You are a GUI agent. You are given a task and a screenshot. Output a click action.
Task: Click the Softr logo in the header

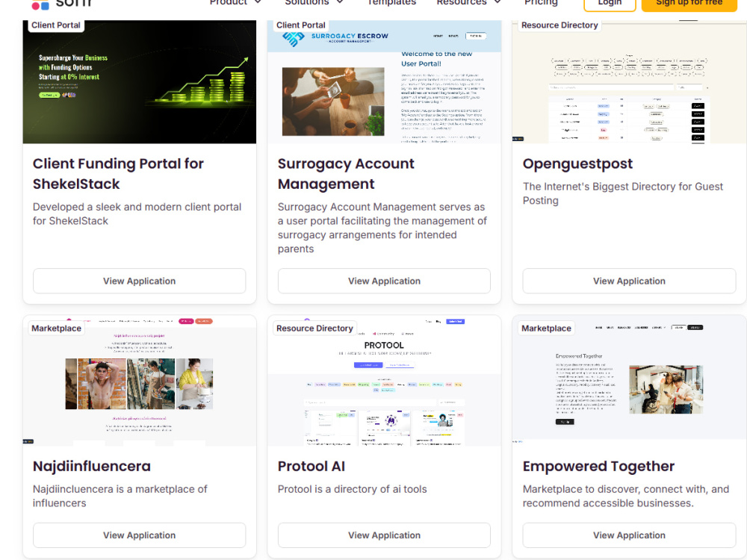[x=61, y=4]
